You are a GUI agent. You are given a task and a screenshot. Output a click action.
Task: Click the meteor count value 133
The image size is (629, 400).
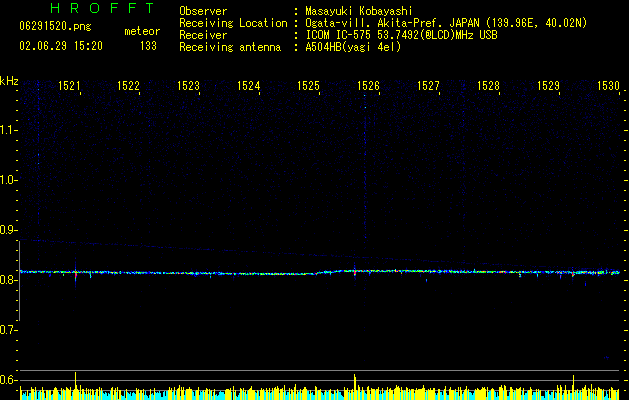(148, 46)
